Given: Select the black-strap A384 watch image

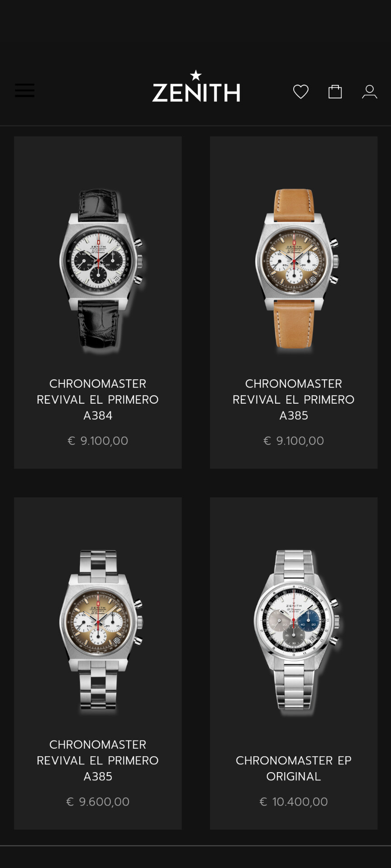Looking at the screenshot, I should [x=101, y=269].
